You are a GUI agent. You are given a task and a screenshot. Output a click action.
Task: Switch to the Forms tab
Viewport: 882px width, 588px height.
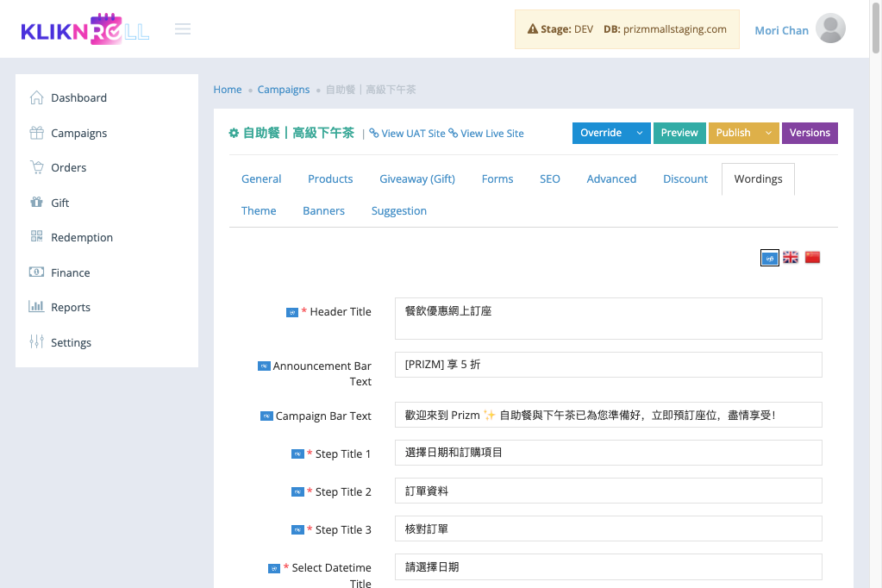click(497, 179)
